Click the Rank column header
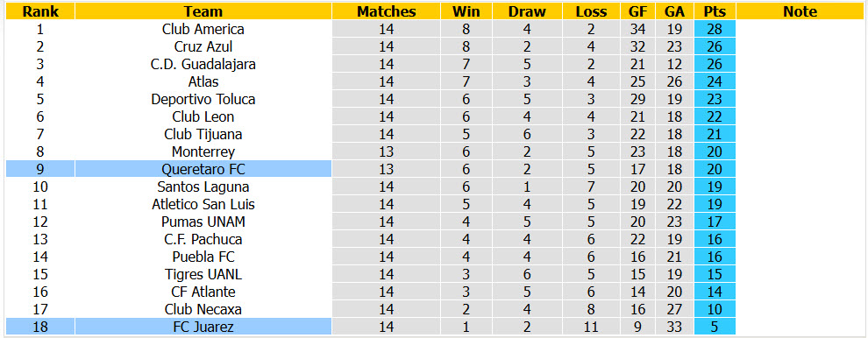The image size is (868, 338). tap(40, 11)
